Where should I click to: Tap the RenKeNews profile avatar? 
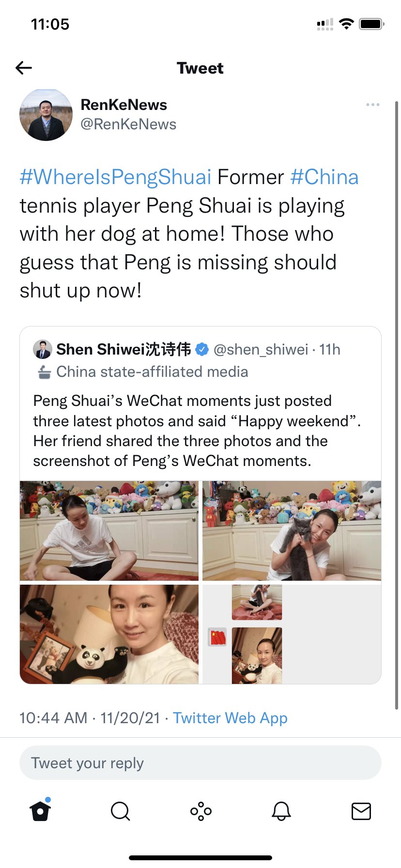pos(46,115)
